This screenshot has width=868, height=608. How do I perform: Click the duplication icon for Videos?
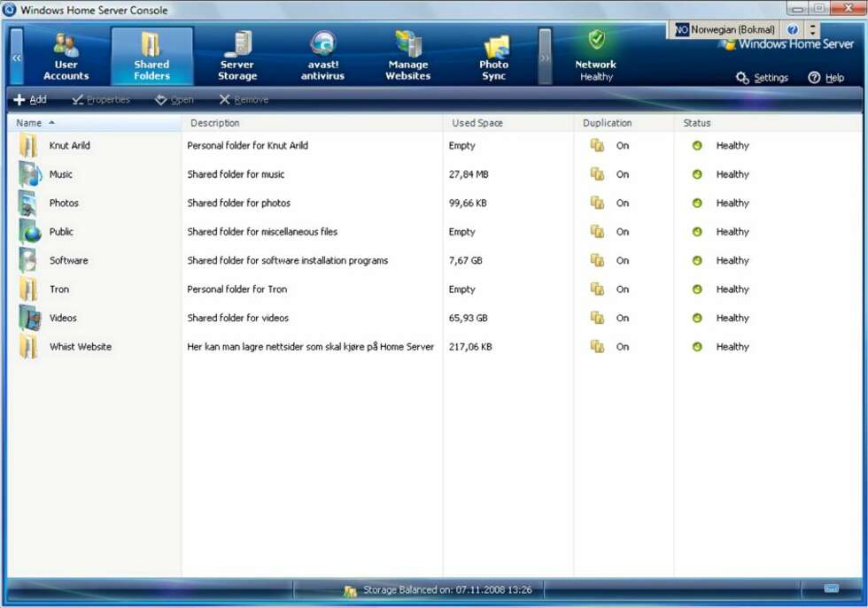point(597,318)
